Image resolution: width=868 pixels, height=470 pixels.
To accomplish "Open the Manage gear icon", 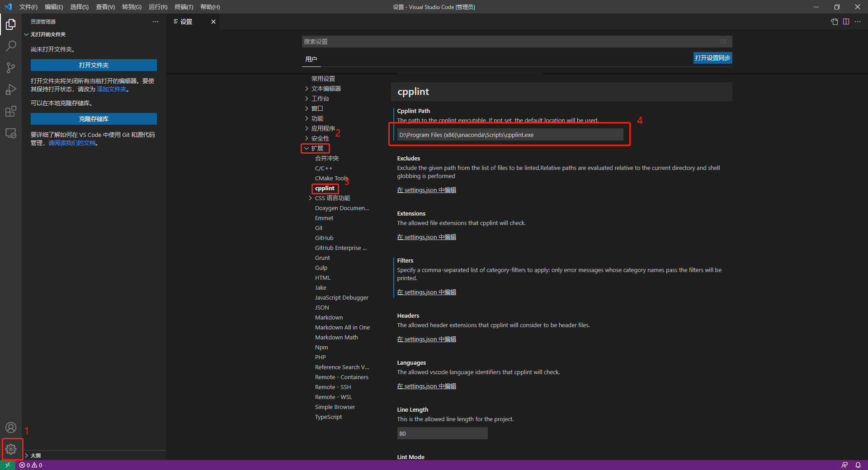I will 11,449.
